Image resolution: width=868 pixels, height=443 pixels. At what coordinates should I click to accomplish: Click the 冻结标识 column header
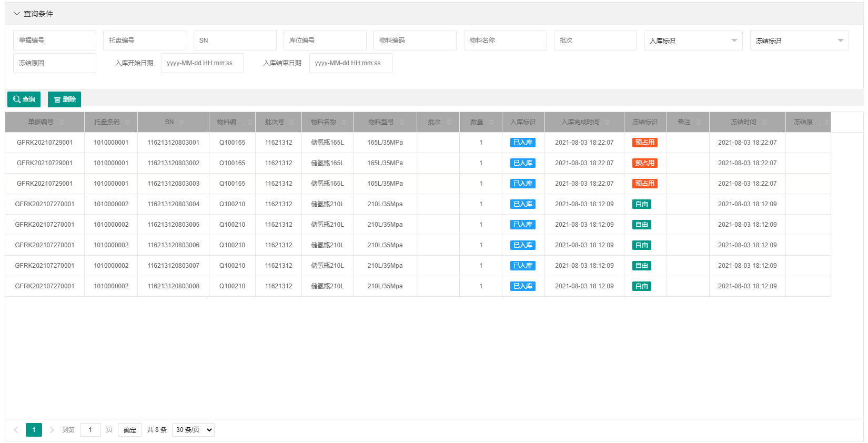click(x=645, y=122)
